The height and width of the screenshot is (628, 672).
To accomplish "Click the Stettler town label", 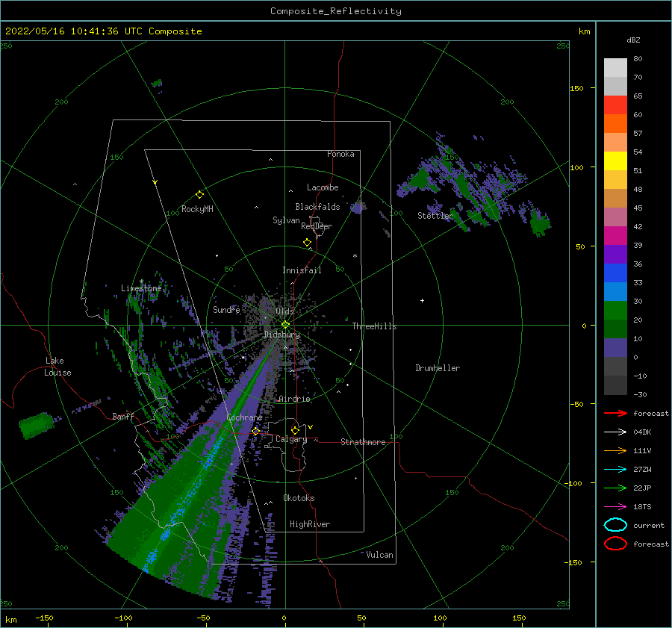I will pos(435,216).
